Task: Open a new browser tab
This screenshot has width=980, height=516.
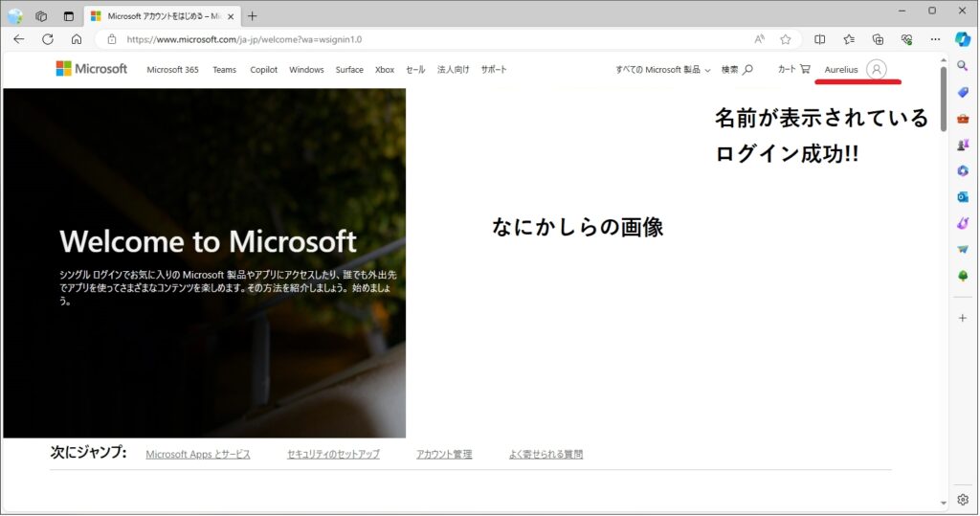Action: [x=253, y=16]
